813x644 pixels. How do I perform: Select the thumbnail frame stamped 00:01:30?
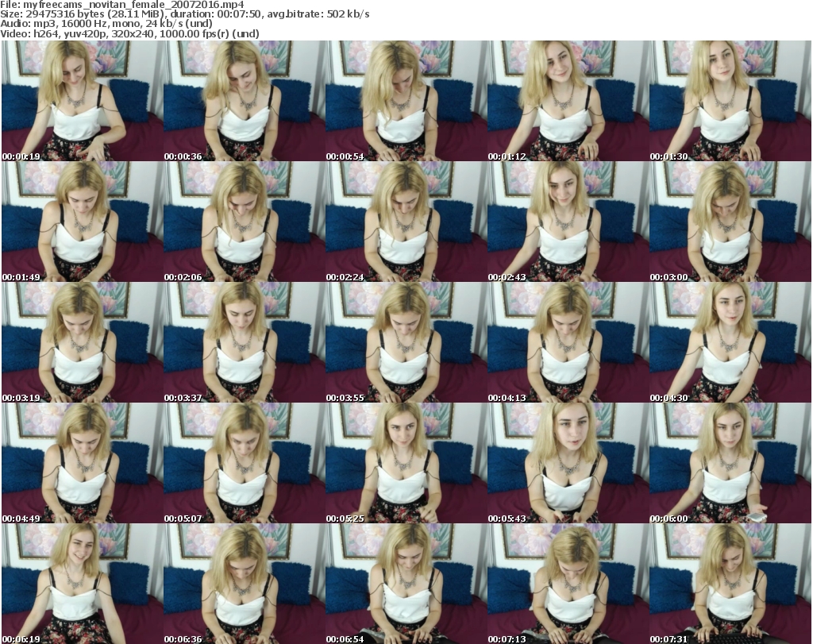730,101
